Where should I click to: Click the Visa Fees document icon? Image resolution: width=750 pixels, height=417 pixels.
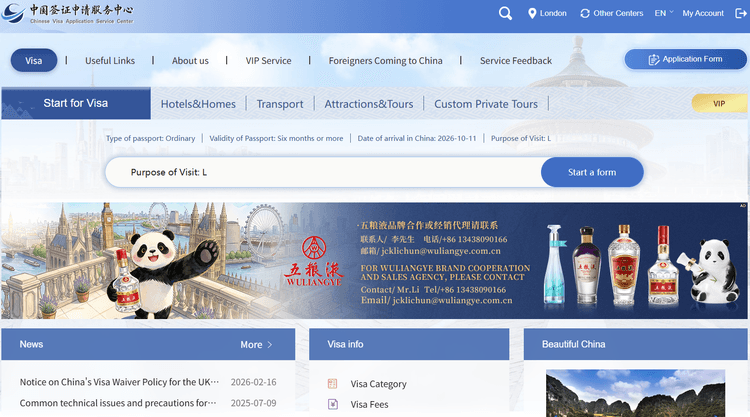333,404
